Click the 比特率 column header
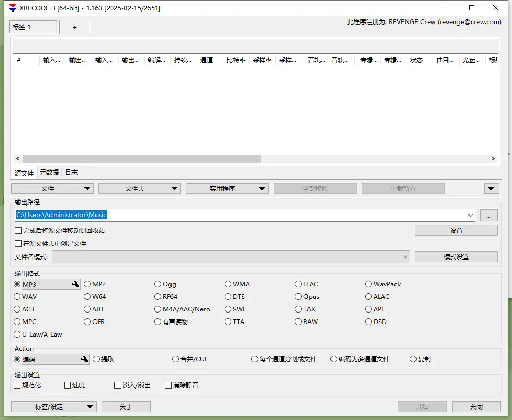The height and width of the screenshot is (420, 512). pos(236,60)
